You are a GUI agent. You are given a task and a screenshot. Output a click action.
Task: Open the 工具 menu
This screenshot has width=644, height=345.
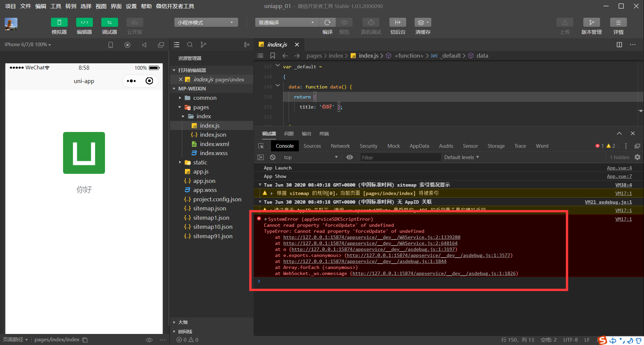point(56,6)
